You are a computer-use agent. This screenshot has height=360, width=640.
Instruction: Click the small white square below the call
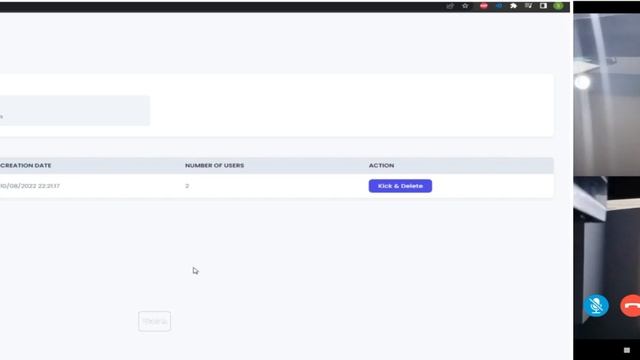(627, 350)
